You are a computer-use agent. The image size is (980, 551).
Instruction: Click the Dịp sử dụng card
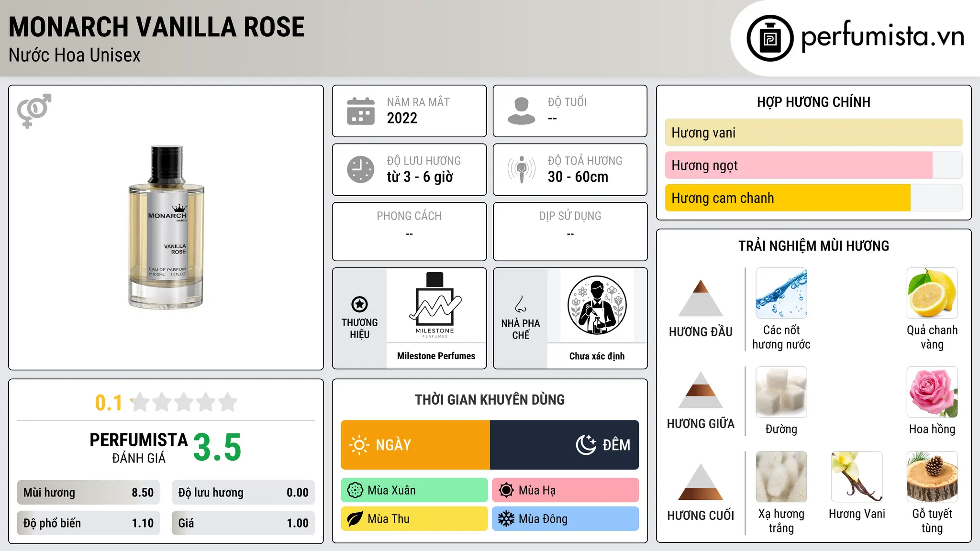click(x=570, y=231)
